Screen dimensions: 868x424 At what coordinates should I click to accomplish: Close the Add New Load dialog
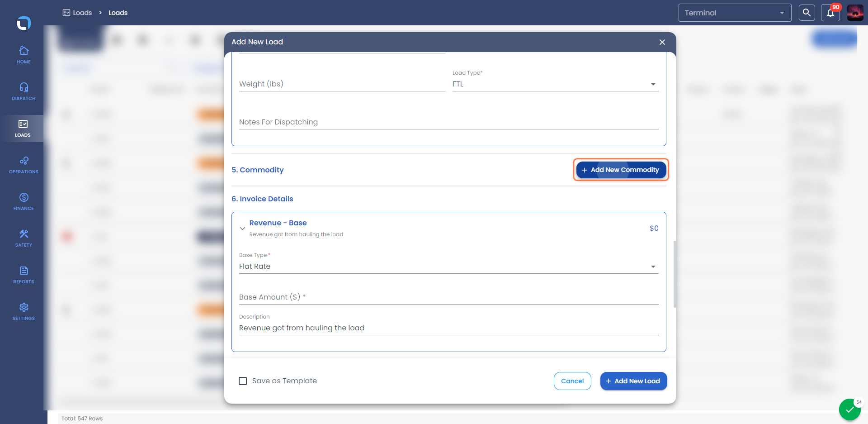(662, 42)
